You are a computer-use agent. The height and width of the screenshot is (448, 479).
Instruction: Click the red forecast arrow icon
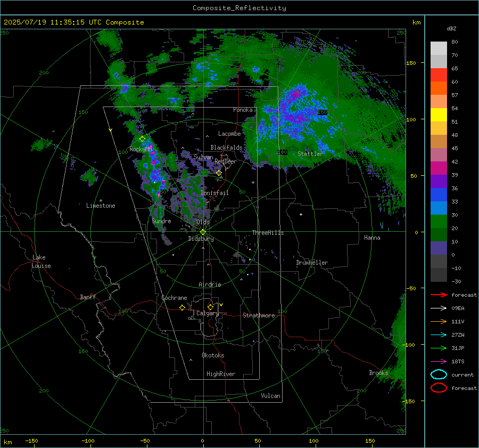pyautogui.click(x=439, y=295)
